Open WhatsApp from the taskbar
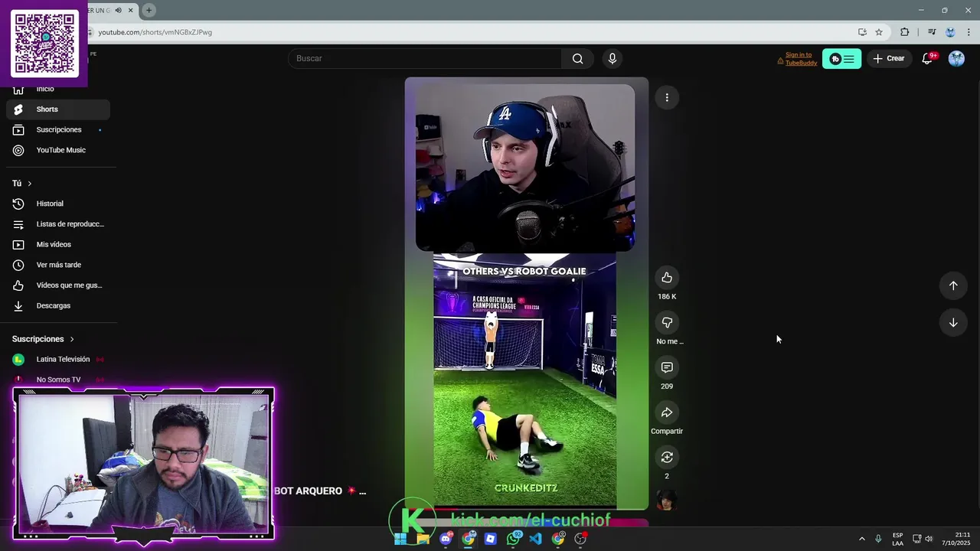The width and height of the screenshot is (980, 551). click(513, 539)
